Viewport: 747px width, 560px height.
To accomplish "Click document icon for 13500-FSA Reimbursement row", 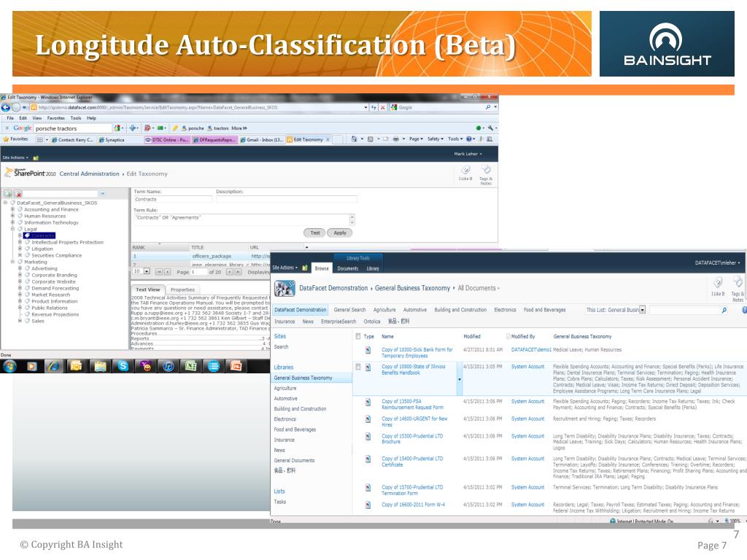I will (368, 402).
